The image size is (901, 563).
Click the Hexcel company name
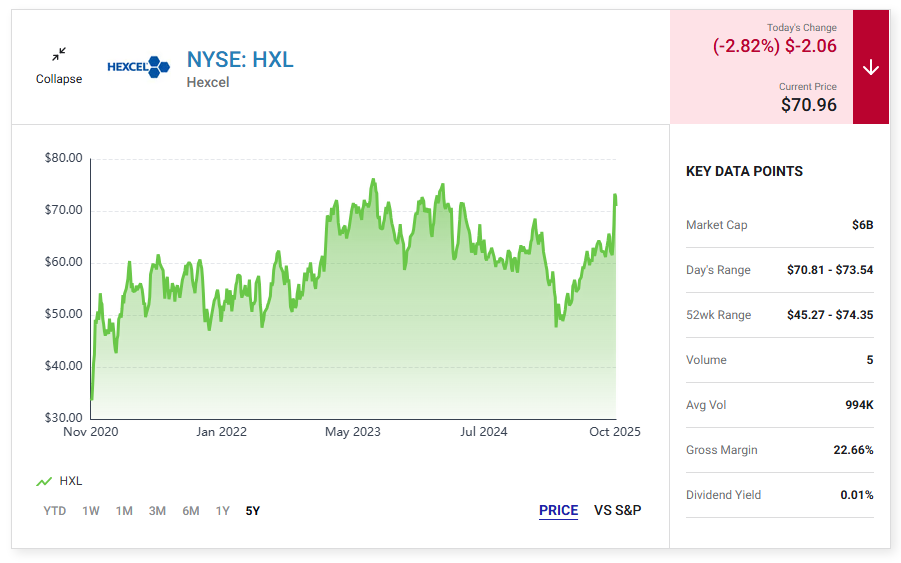208,83
